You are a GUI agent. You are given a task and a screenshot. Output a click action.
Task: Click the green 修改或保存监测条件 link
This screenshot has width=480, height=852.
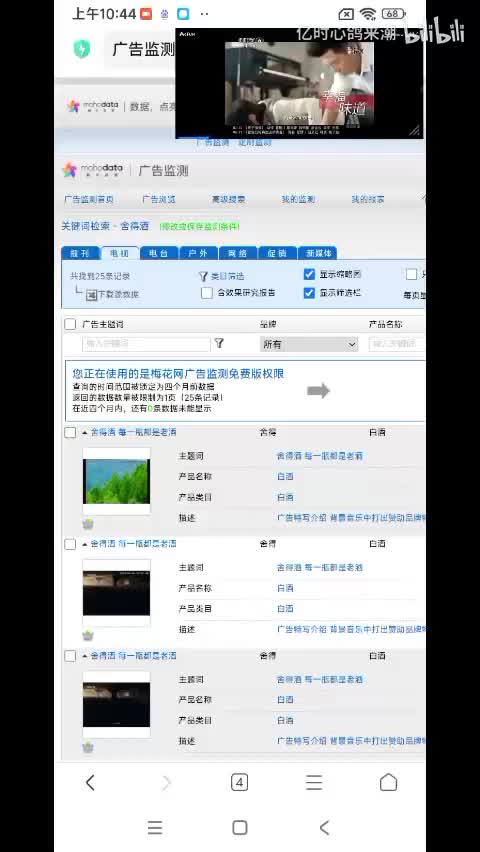[x=200, y=226]
